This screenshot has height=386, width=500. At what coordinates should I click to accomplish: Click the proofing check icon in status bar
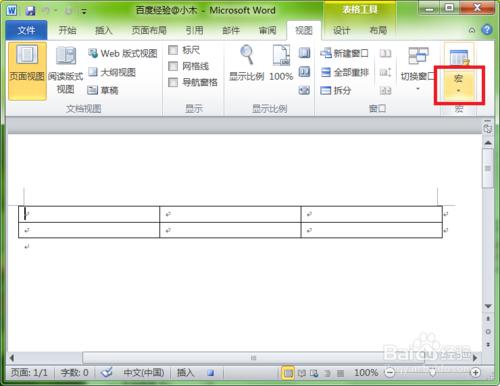click(x=107, y=372)
